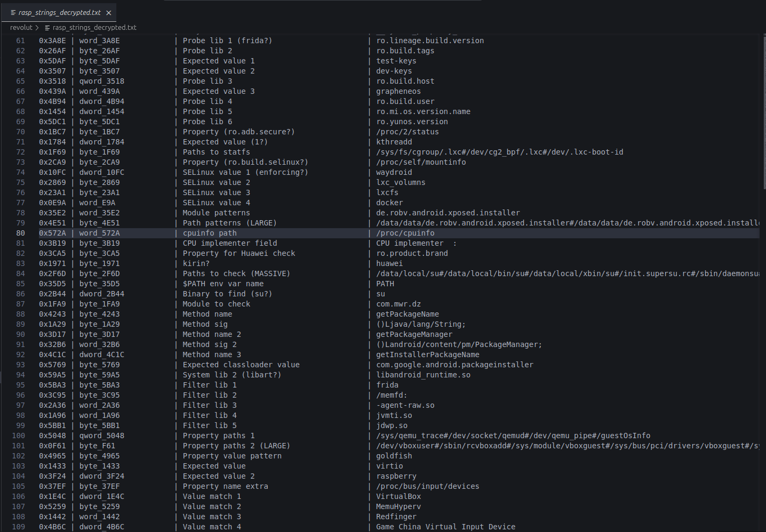The image size is (766, 532).
Task: Place cursor on word_572A entry
Action: 100,233
